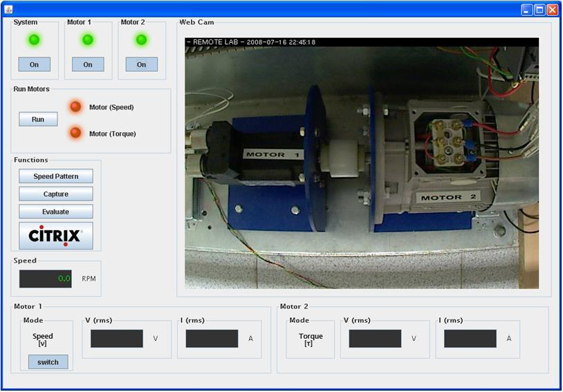Click the red Motor (Speed) indicator light
This screenshot has height=392, width=563.
point(75,106)
